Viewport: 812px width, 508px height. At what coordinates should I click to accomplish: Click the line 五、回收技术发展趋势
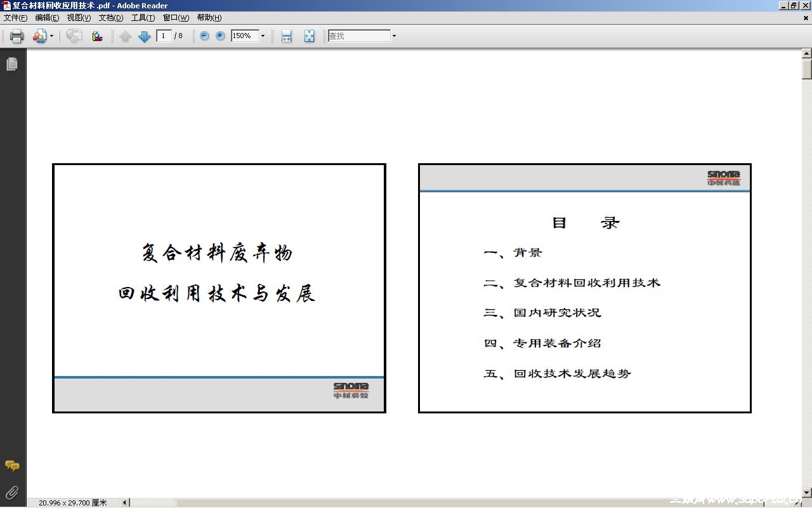click(x=558, y=374)
